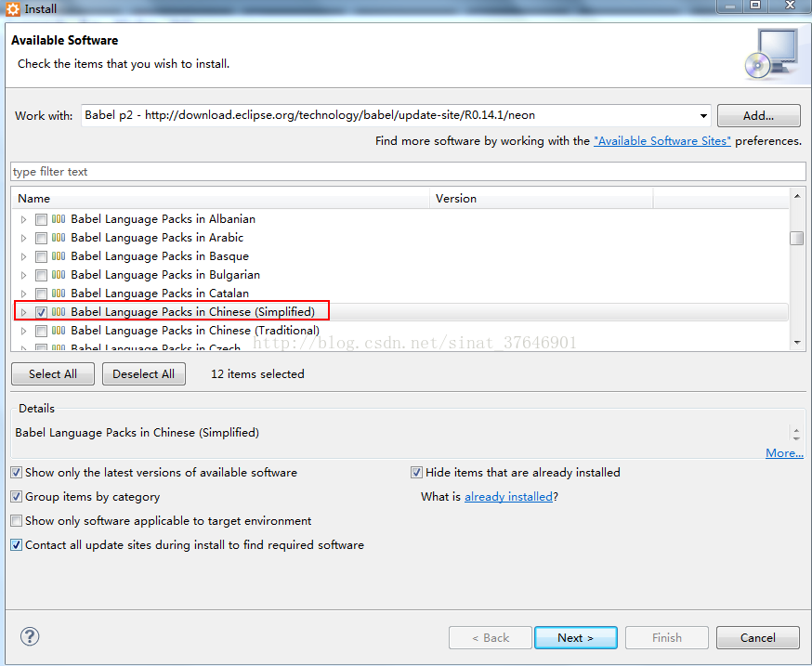This screenshot has height=666, width=812.
Task: Click the Albanian language pack feature icon
Action: pyautogui.click(x=59, y=219)
